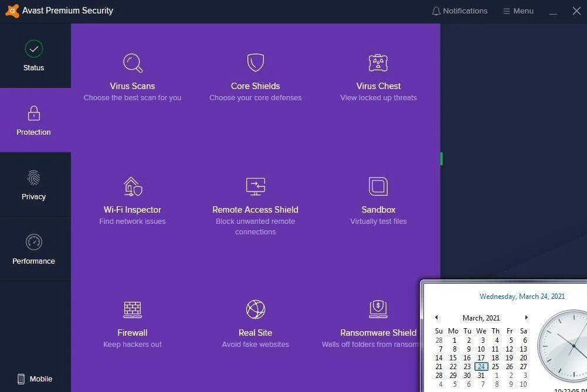The width and height of the screenshot is (587, 392).
Task: Open Ransomware Shield icon
Action: [x=378, y=309]
